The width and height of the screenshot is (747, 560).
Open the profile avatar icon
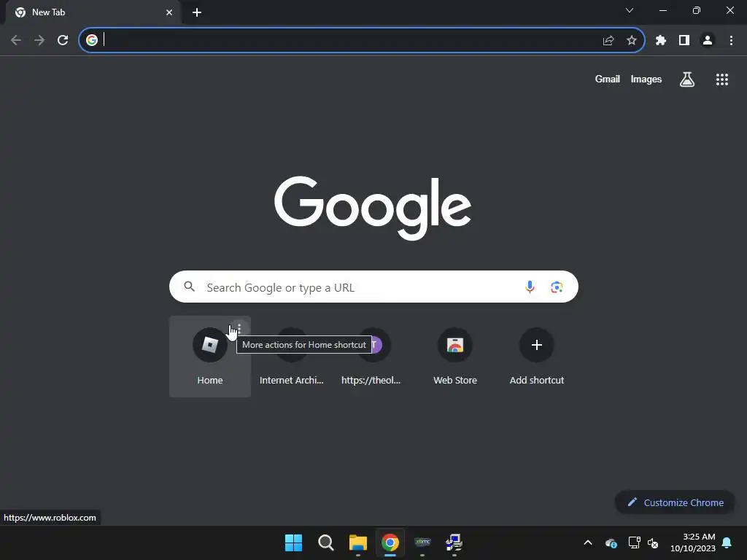click(x=708, y=40)
